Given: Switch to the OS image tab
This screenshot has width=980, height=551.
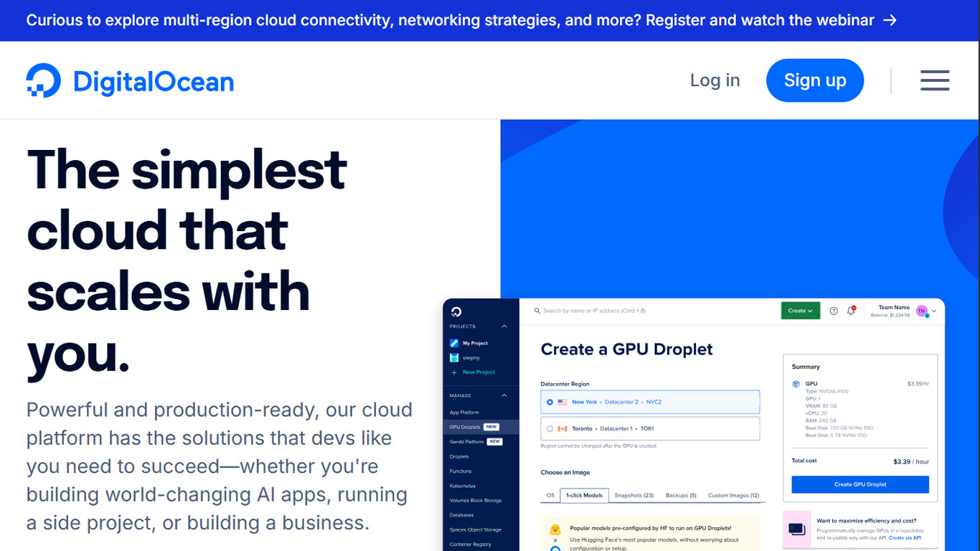Looking at the screenshot, I should tap(550, 495).
